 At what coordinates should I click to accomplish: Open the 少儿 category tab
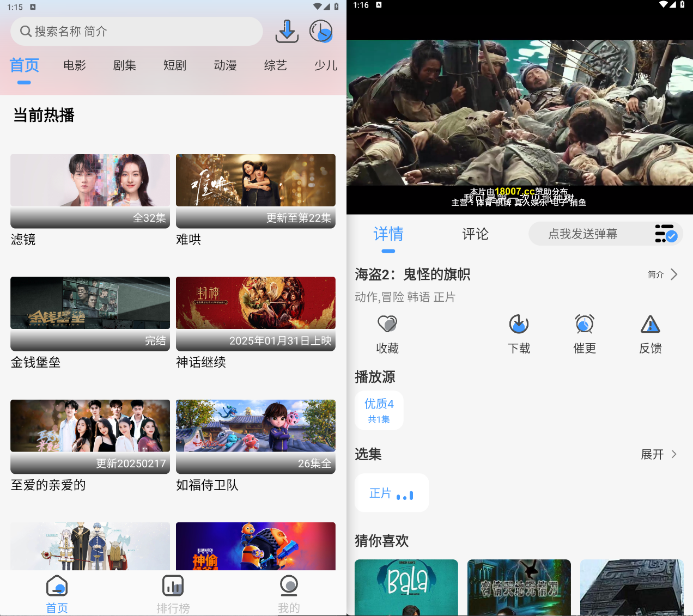[x=326, y=65]
